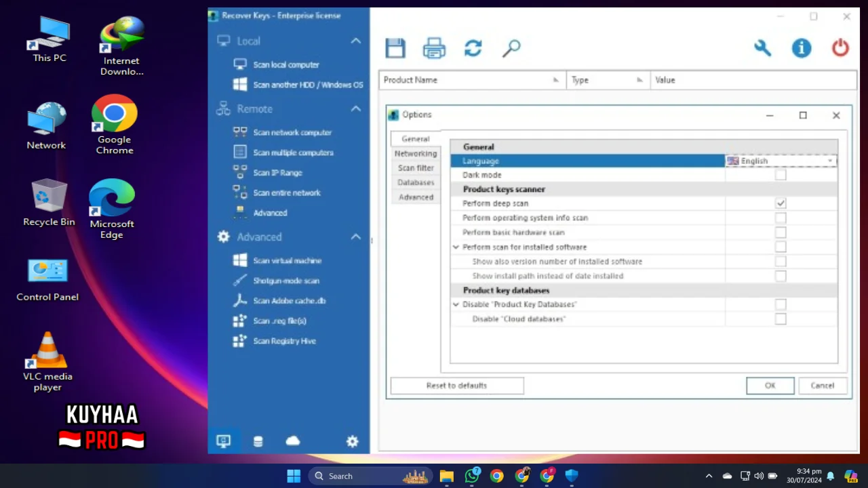Click the blue Info icon

[802, 48]
